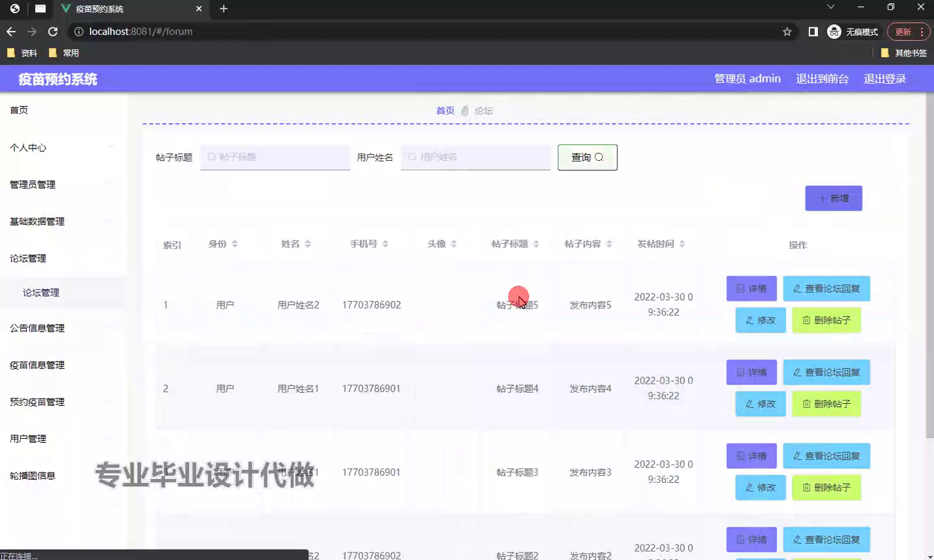This screenshot has width=934, height=560.
Task: Open the browser side panel icon
Action: (x=813, y=31)
